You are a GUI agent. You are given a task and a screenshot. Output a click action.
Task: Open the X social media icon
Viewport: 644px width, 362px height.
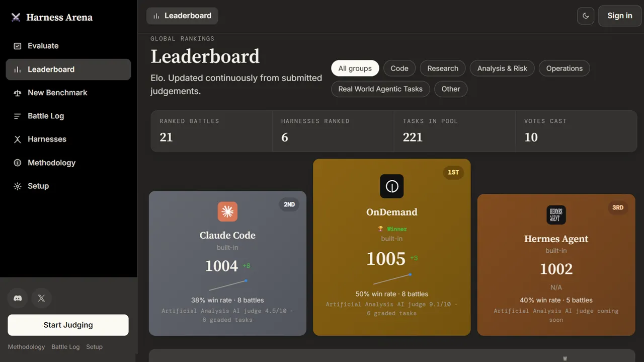[41, 298]
